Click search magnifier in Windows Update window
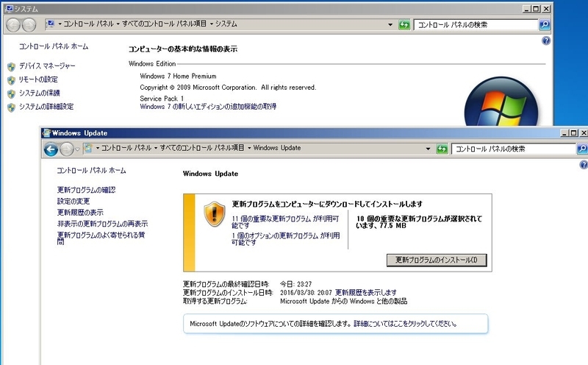 [582, 149]
